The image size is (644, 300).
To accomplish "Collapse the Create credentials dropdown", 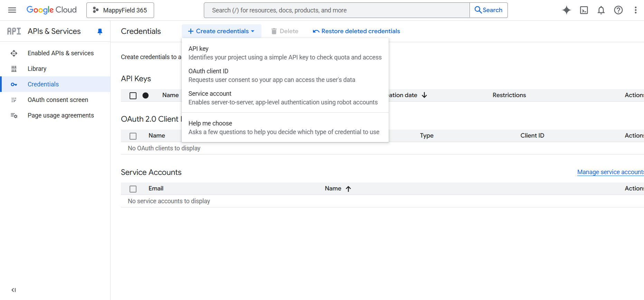I will (221, 31).
